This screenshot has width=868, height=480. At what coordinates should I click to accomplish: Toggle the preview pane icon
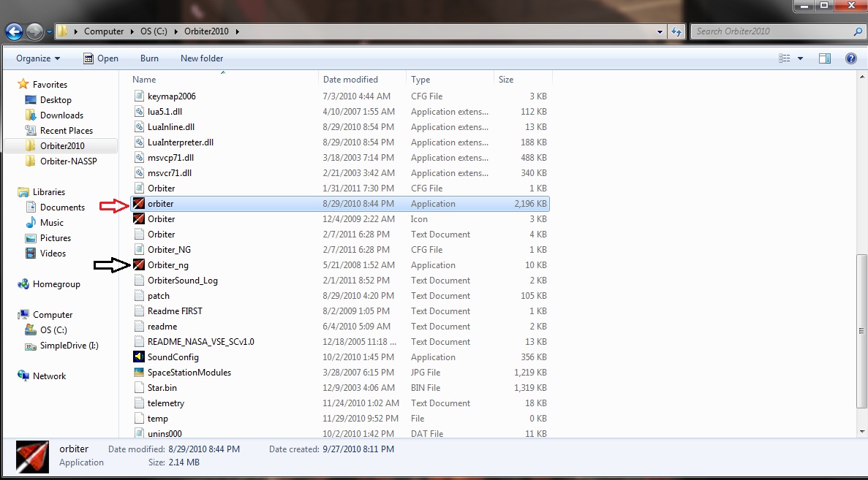tap(825, 58)
